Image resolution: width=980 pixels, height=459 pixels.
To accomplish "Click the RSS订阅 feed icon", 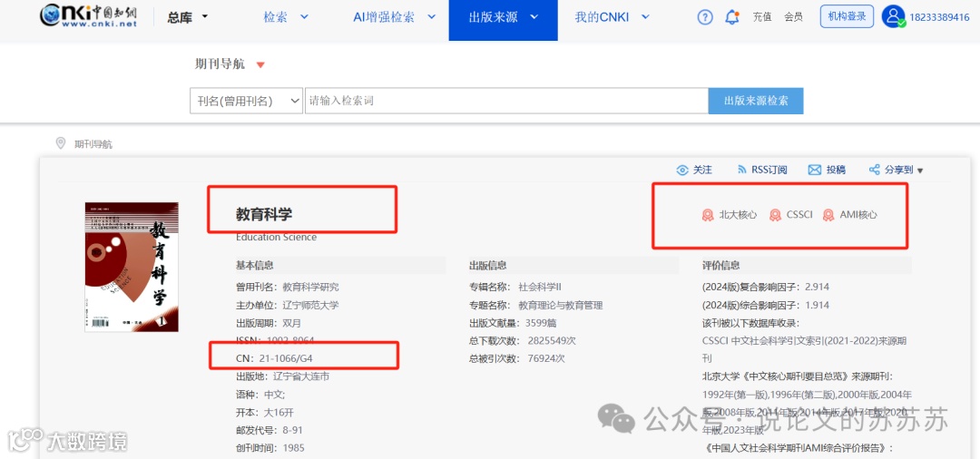I will coord(742,170).
